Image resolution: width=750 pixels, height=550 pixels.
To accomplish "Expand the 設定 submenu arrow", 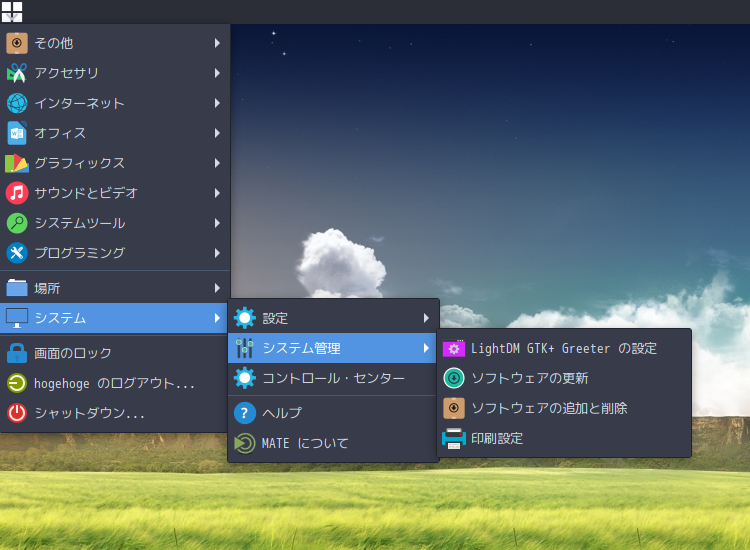I will pyautogui.click(x=426, y=318).
